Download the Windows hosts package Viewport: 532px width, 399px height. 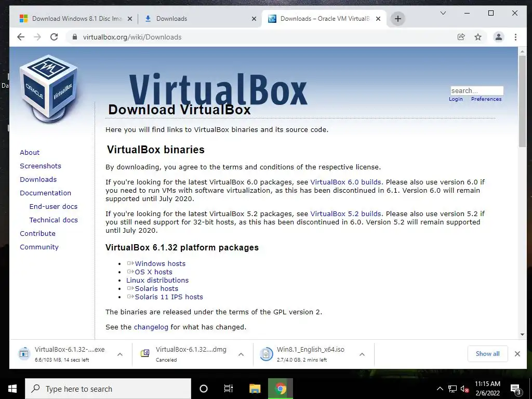pos(160,263)
